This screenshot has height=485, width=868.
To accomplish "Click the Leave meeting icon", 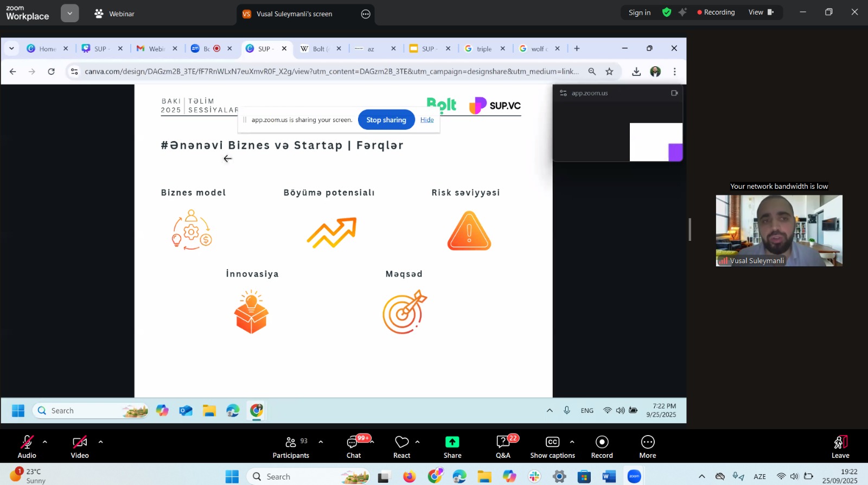I will point(840,442).
